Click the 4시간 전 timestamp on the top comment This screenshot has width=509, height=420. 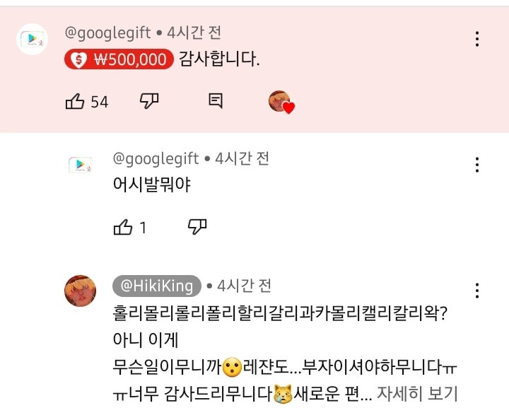[x=194, y=33]
